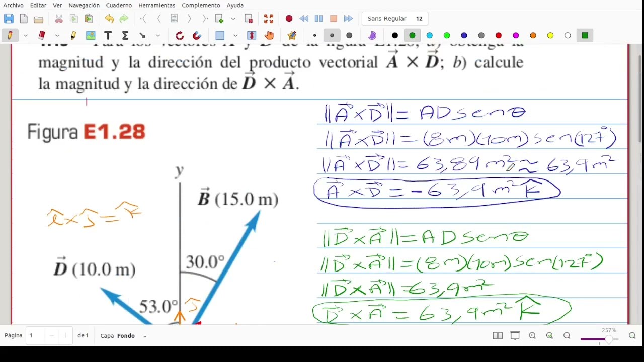This screenshot has height=362, width=644.
Task: Open the selection tool dropdown arrow
Action: click(235, 36)
